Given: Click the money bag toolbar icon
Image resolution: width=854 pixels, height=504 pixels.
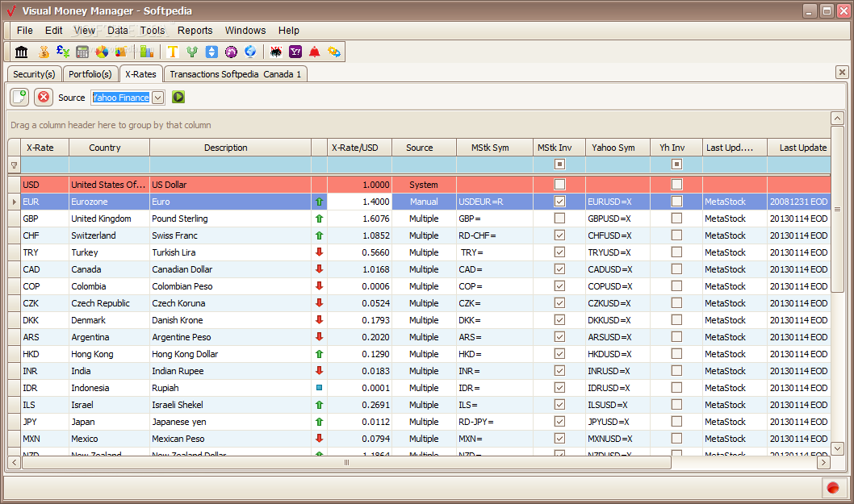Looking at the screenshot, I should [44, 52].
